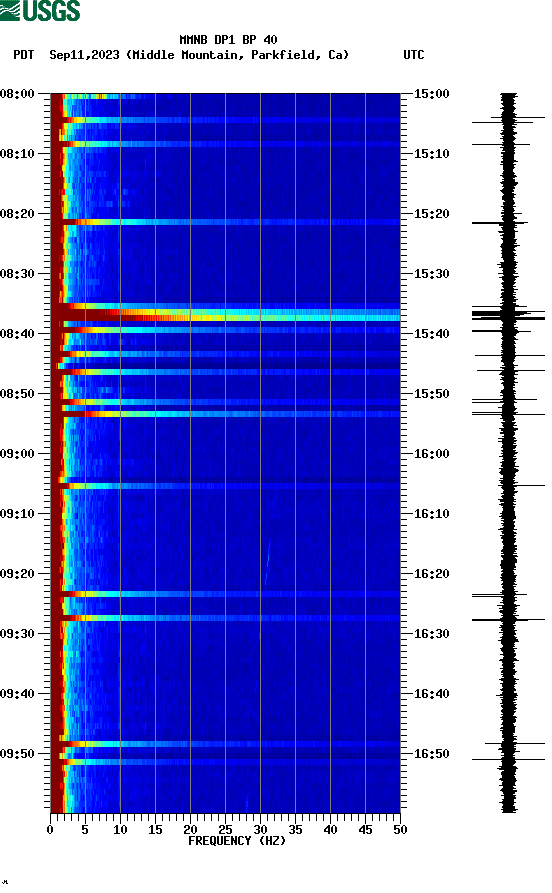Viewport: 552px width, 893px height.
Task: Click the 16:50 UTC time label
Action: 431,753
